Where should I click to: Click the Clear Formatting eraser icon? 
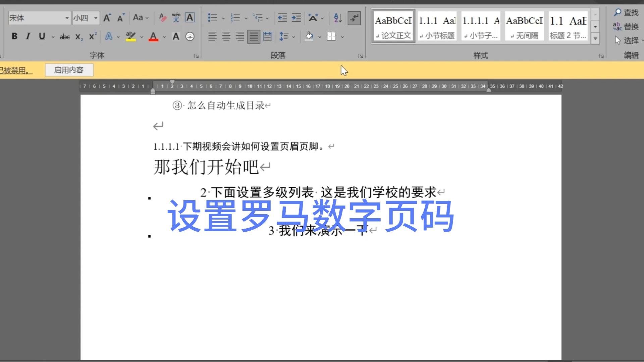tap(163, 17)
